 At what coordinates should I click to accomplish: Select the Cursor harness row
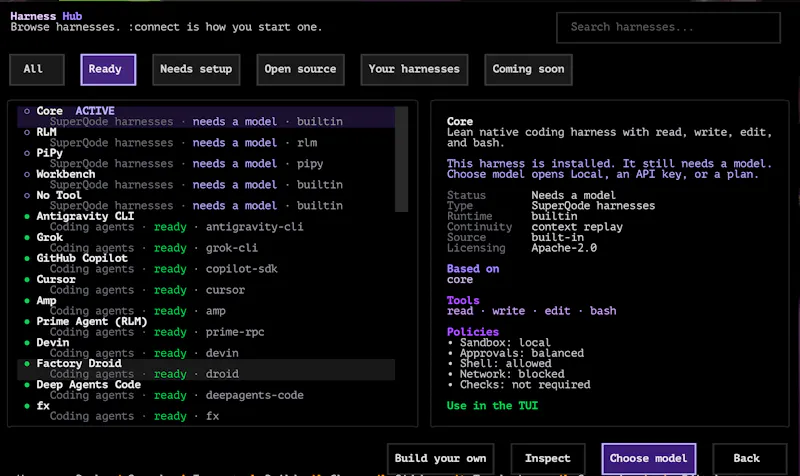coord(206,284)
